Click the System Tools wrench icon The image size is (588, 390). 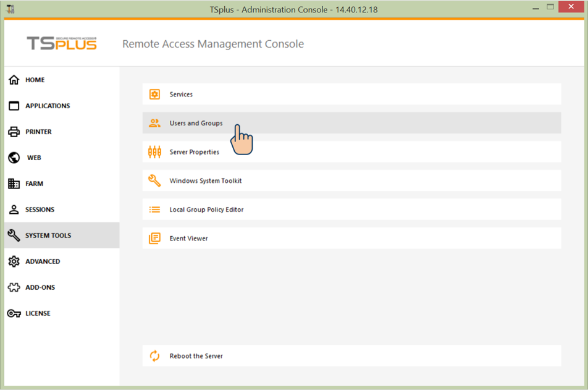[x=14, y=235]
